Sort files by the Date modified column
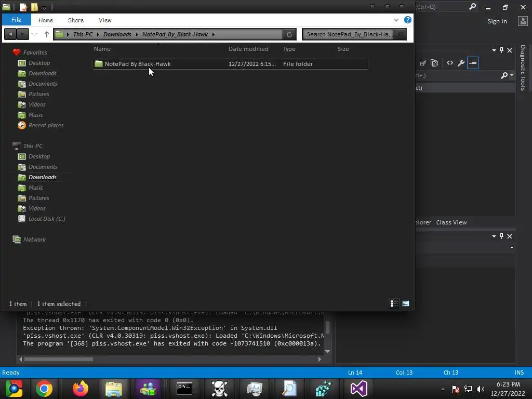532x399 pixels. (x=248, y=49)
